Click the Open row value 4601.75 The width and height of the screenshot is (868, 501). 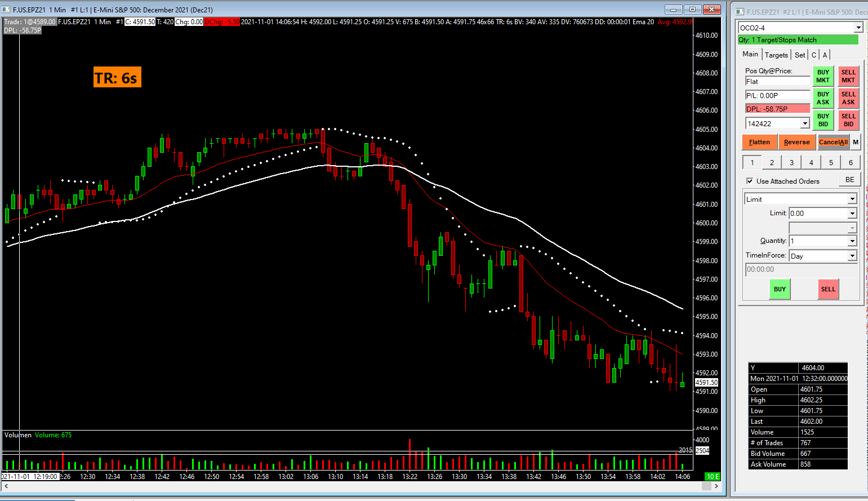pyautogui.click(x=823, y=389)
